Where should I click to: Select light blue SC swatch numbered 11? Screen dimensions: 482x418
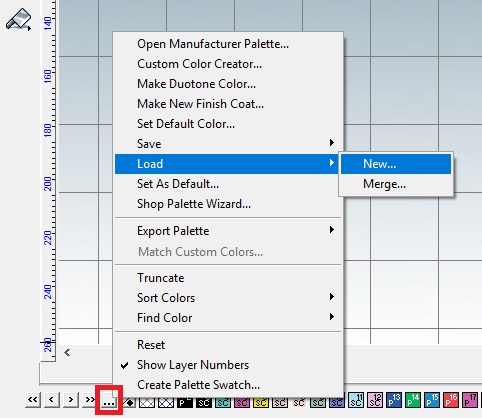point(356,400)
